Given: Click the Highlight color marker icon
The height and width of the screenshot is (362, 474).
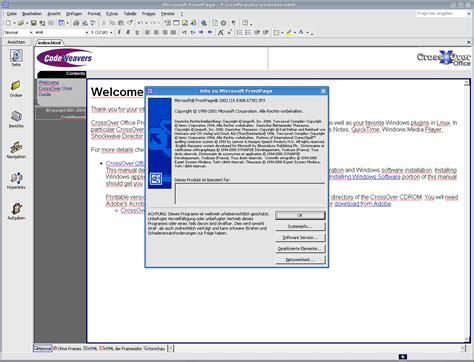Looking at the screenshot, I should point(289,32).
